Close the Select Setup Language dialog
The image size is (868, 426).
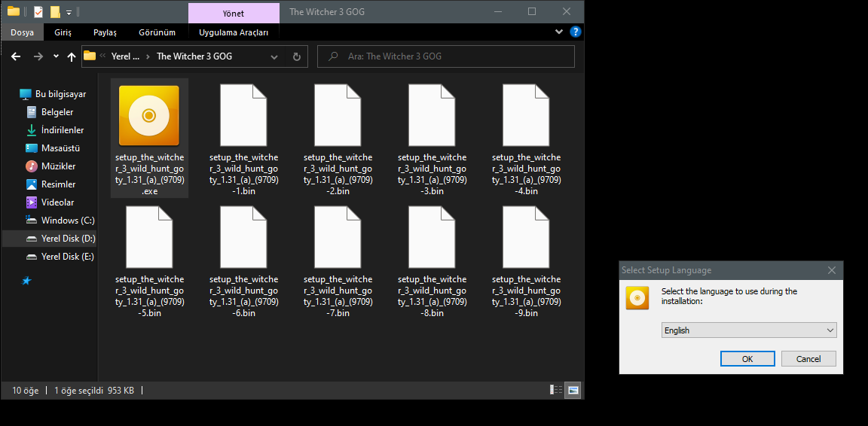point(832,270)
